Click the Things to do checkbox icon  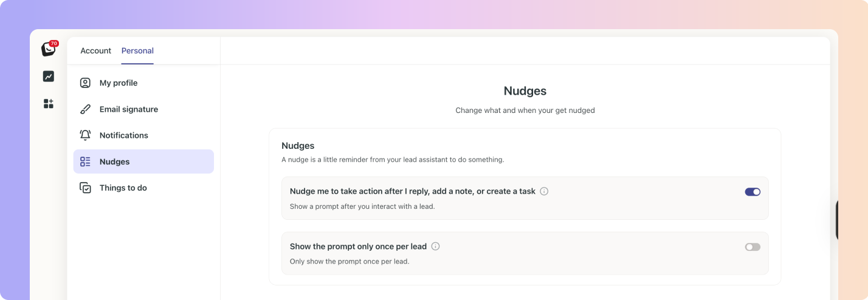[86, 188]
